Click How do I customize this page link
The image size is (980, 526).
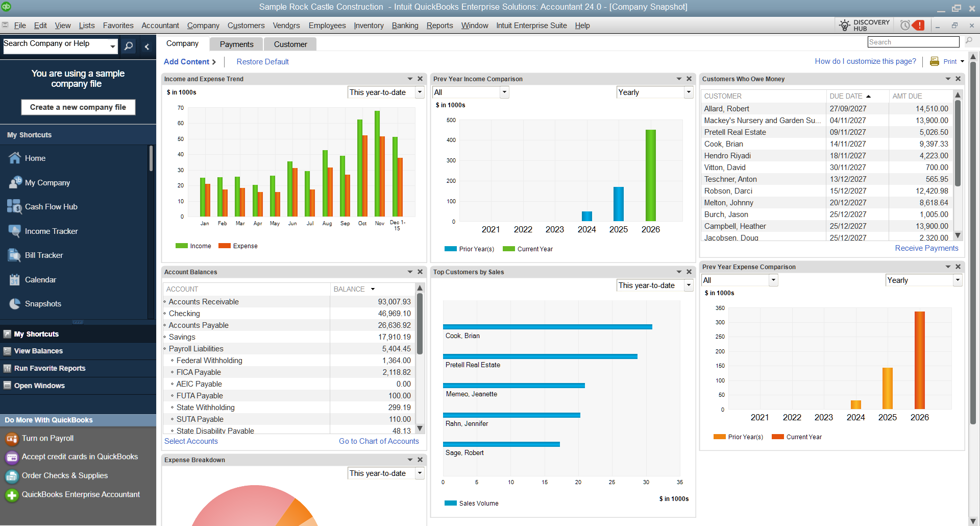pos(865,61)
